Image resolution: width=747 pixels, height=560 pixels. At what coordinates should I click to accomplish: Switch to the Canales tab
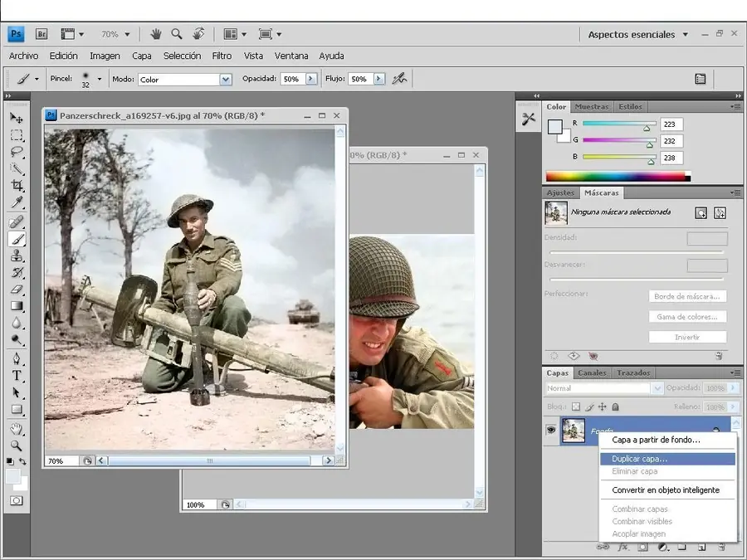[x=592, y=373]
